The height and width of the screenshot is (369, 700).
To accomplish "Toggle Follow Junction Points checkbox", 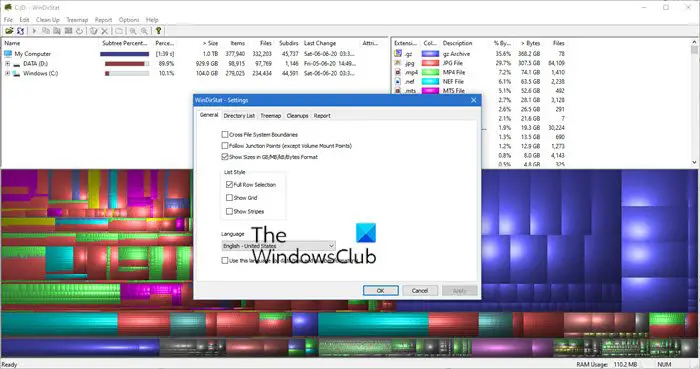I will click(225, 145).
